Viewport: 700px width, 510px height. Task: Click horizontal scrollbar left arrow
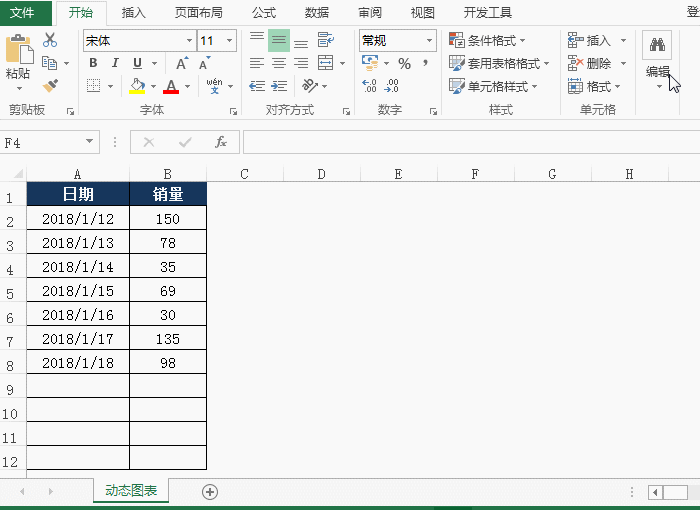click(655, 493)
